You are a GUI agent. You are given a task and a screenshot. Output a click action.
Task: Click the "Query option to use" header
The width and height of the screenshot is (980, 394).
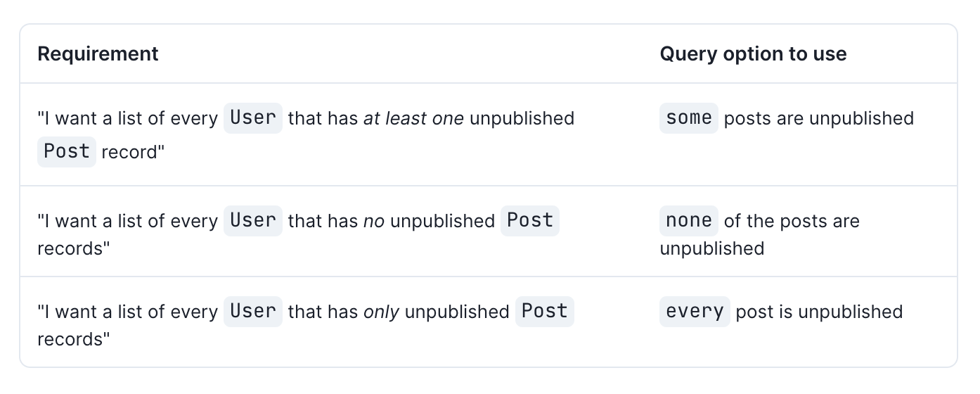pyautogui.click(x=752, y=54)
